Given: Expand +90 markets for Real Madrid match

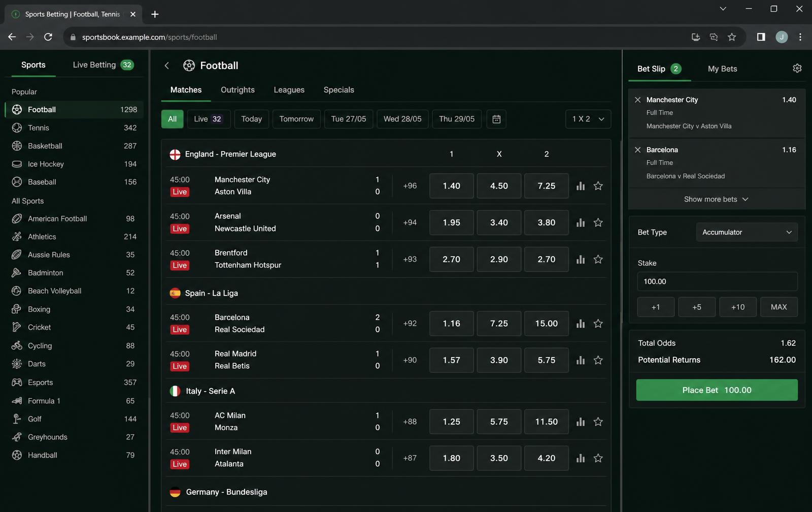Looking at the screenshot, I should (410, 360).
